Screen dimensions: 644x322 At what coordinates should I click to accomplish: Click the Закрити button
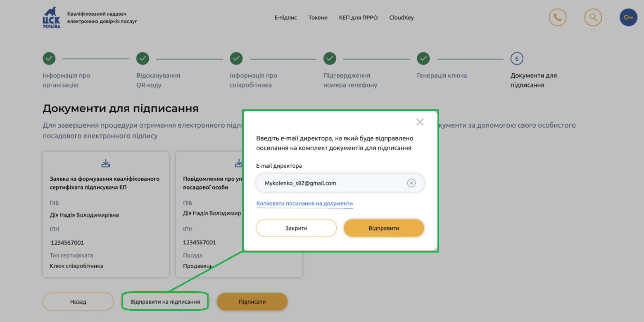[296, 228]
